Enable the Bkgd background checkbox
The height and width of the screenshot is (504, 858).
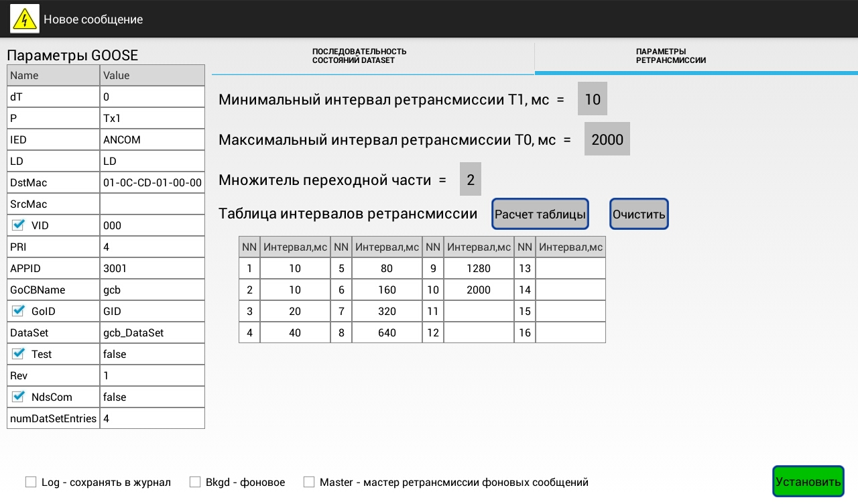pyautogui.click(x=195, y=482)
